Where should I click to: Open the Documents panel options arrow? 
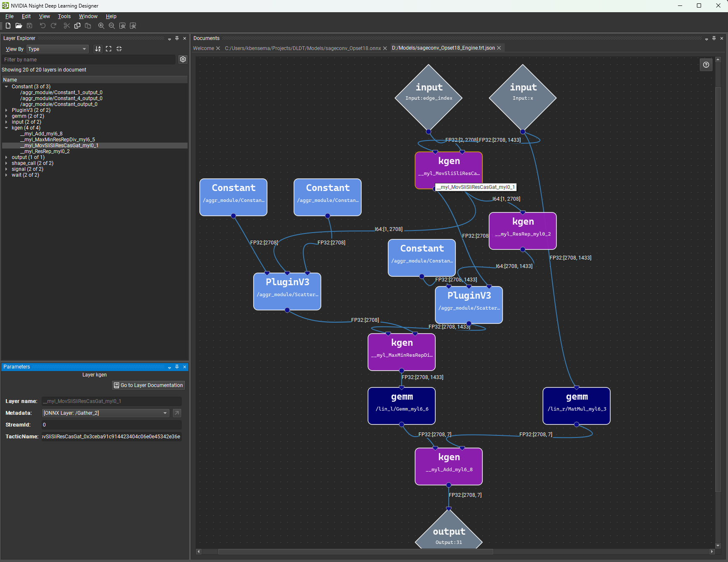pos(707,39)
